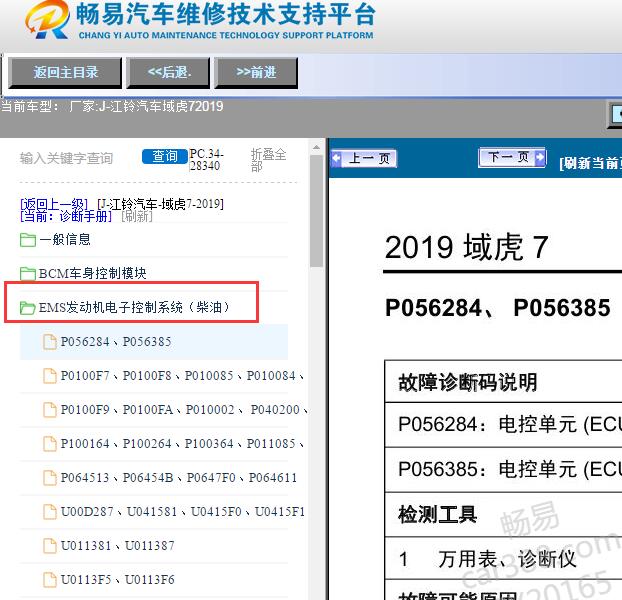Click the left panel scrollbar thumb
Screen dimensions: 622x600
pyautogui.click(x=316, y=211)
